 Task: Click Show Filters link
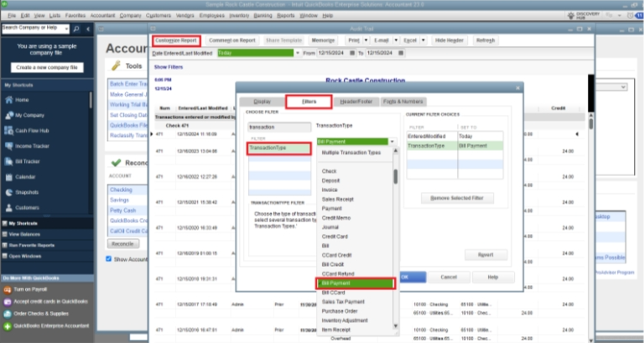(x=169, y=67)
